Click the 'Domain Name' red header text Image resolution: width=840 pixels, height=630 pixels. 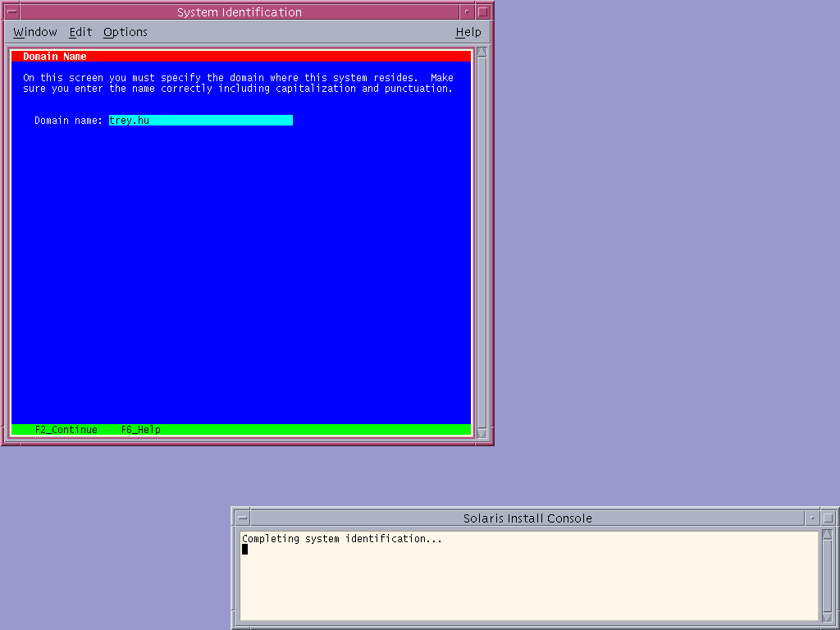(x=55, y=57)
